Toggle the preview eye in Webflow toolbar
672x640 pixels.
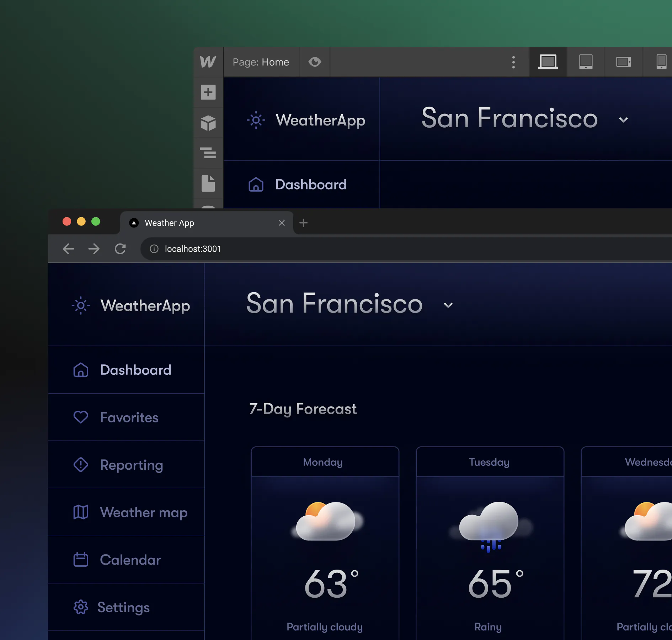tap(315, 62)
